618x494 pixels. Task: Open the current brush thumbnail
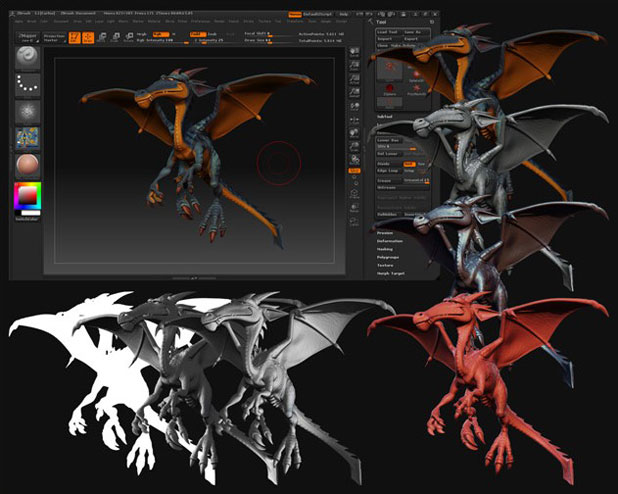click(28, 58)
